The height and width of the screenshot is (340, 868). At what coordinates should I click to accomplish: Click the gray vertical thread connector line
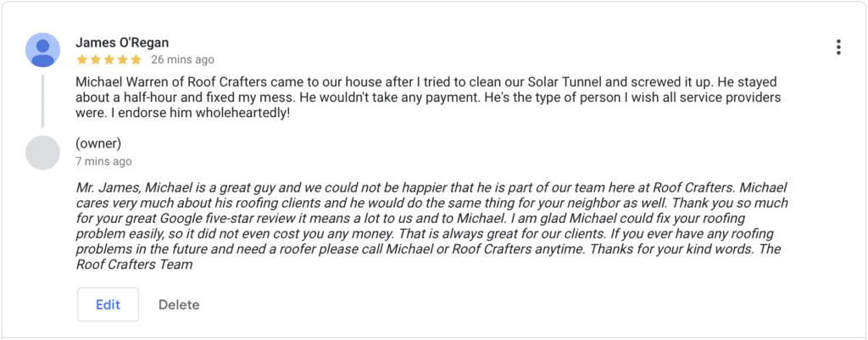pyautogui.click(x=42, y=102)
